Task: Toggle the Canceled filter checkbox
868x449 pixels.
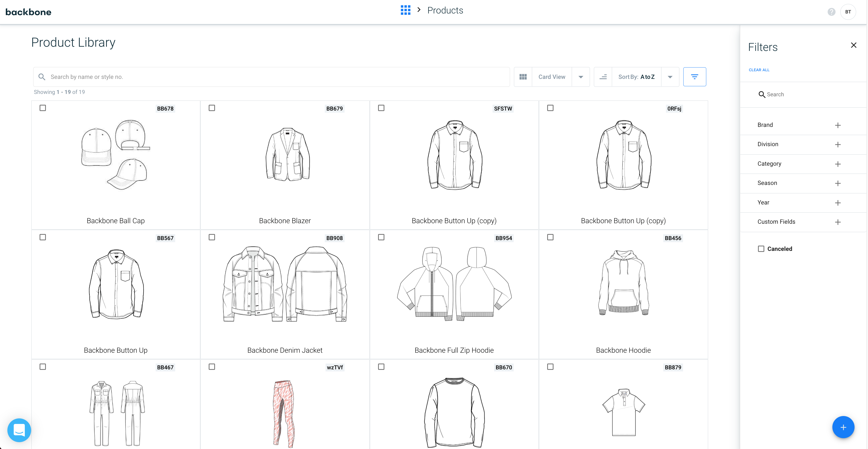Action: coord(761,249)
